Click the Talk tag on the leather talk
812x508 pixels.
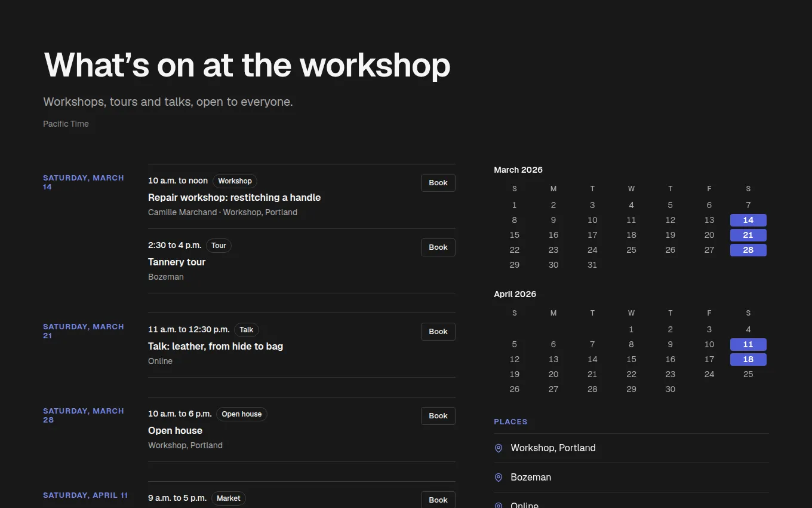click(247, 330)
